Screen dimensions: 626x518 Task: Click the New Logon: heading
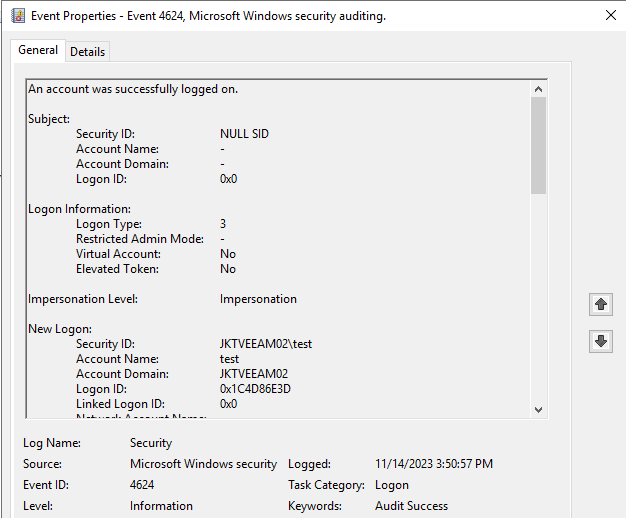click(x=60, y=329)
